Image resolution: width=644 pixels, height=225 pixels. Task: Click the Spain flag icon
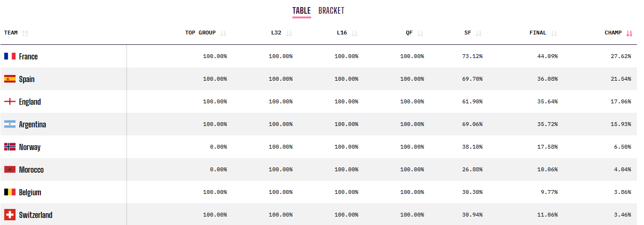10,79
